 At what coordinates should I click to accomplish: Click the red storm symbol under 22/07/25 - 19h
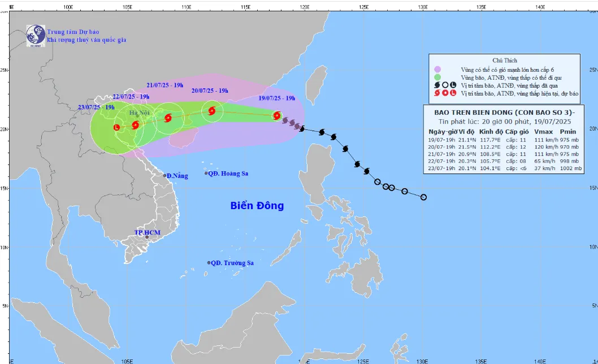click(x=136, y=125)
